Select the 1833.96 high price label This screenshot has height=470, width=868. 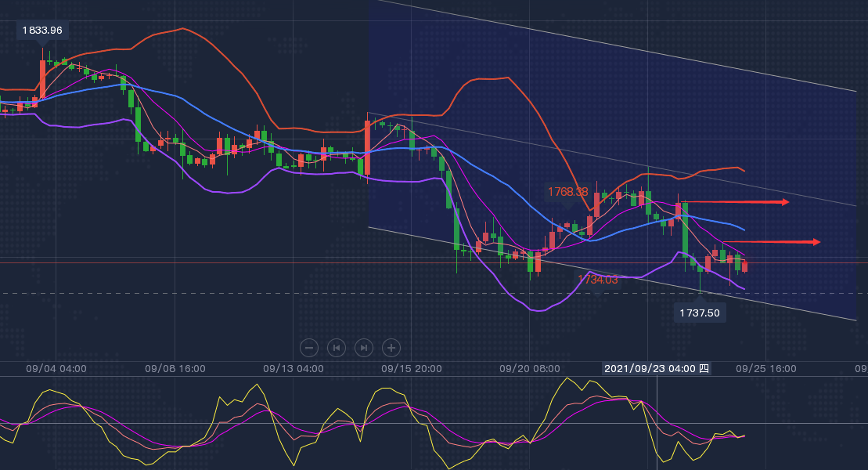42,30
